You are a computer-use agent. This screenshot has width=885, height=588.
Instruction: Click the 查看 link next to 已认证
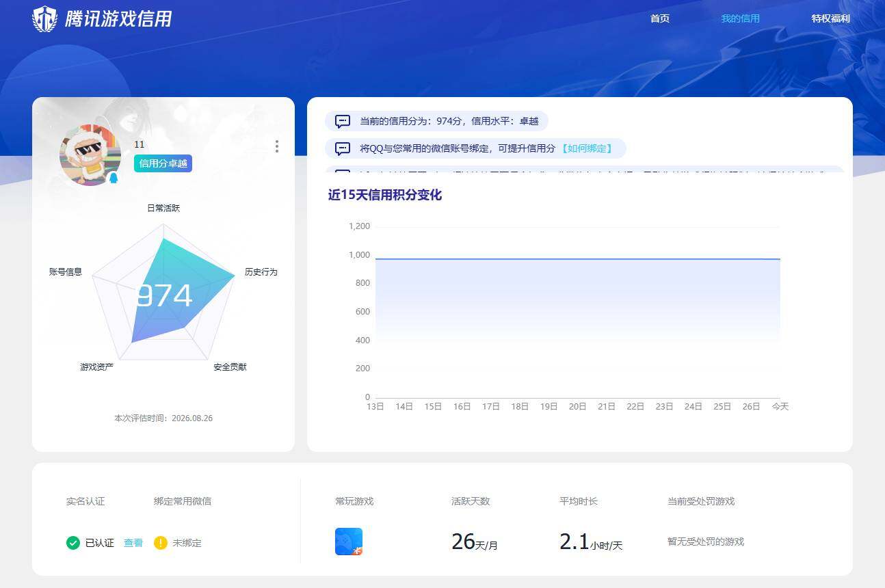[x=133, y=543]
